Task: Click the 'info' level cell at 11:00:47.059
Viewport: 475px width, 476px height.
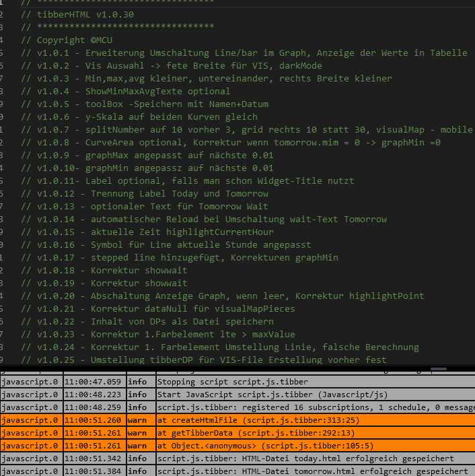Action: [x=141, y=382]
